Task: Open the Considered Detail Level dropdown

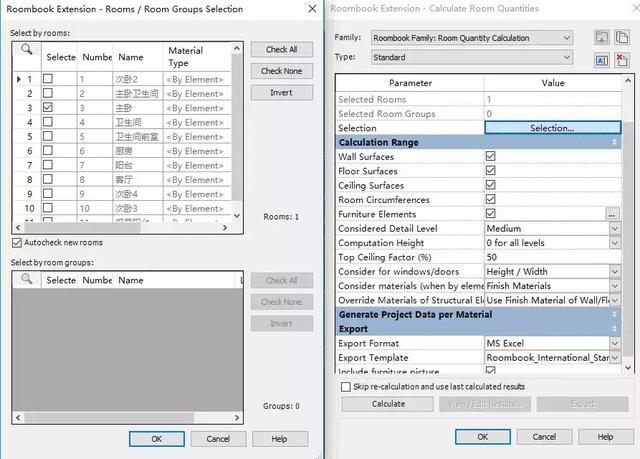Action: click(x=615, y=228)
